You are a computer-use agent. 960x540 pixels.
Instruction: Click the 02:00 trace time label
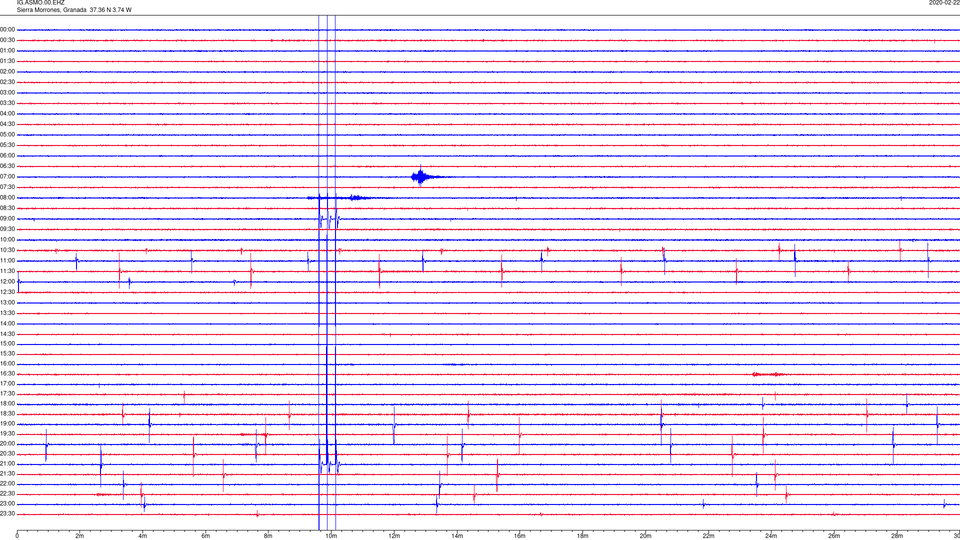coord(7,72)
